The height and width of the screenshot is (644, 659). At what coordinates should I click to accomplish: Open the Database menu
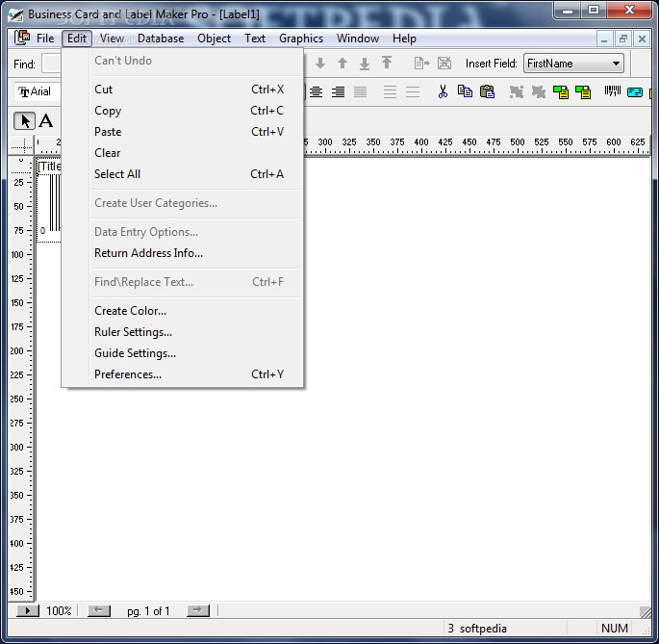(x=161, y=39)
